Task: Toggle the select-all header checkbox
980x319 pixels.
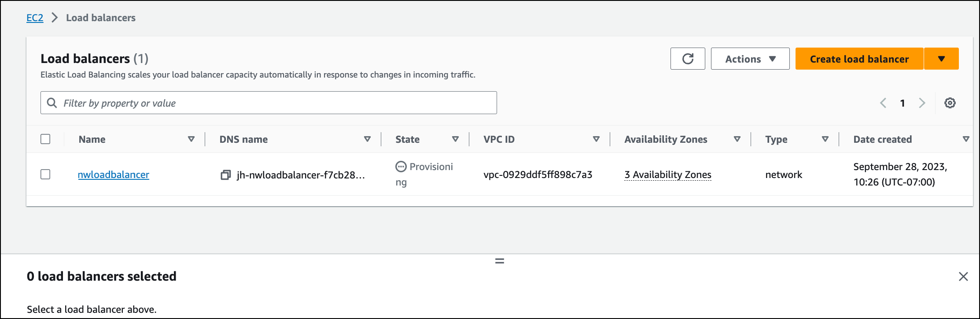Action: pos(45,139)
